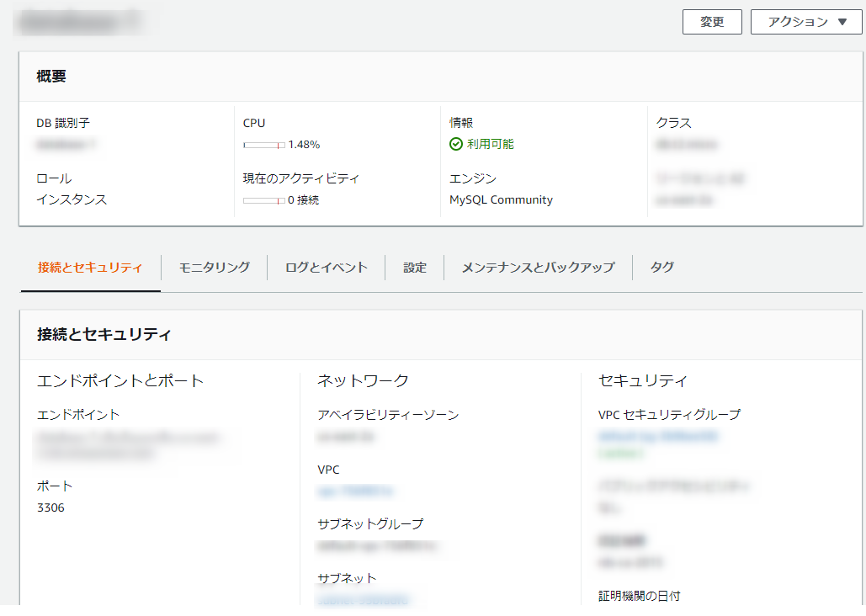Select the 接続とセキュリティ tab

coord(90,268)
